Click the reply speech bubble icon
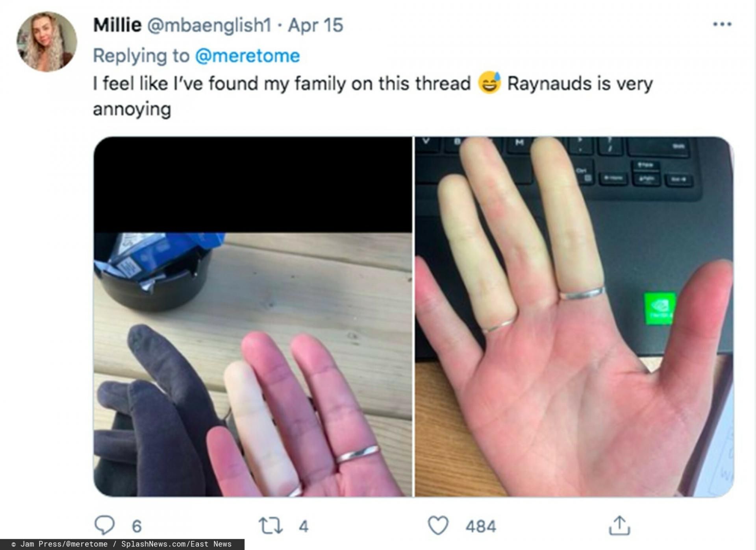The height and width of the screenshot is (550, 756). (104, 526)
